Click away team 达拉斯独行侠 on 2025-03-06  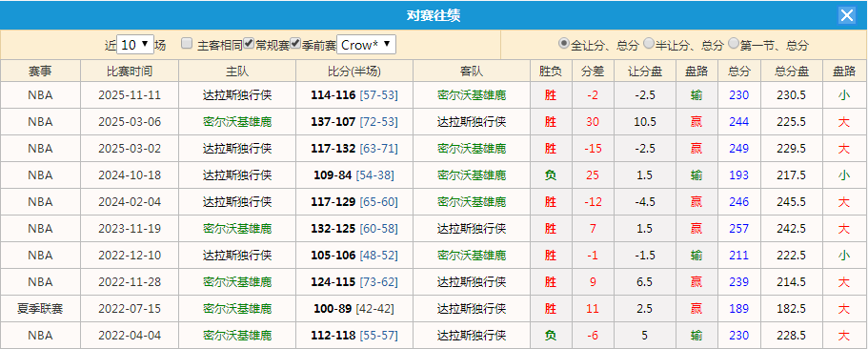472,122
